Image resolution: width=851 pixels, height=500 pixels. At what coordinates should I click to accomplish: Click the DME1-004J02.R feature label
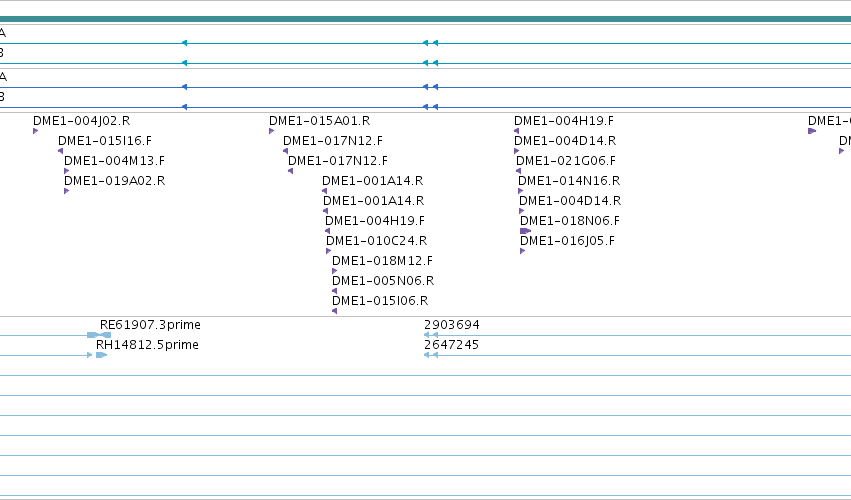click(x=81, y=121)
